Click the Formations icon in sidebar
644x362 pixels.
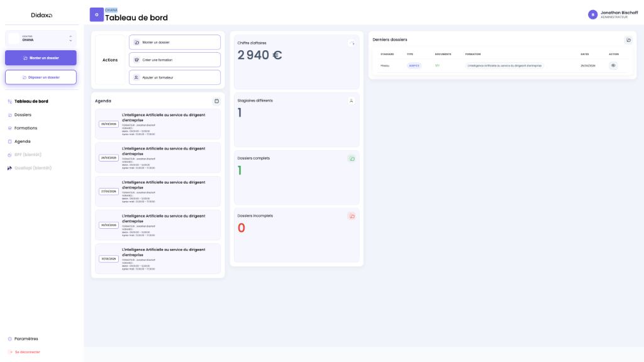[10, 128]
